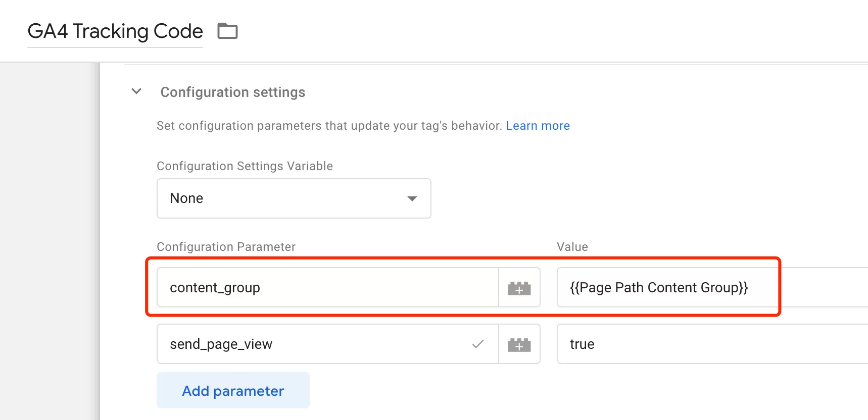This screenshot has width=868, height=420.
Task: Click the Add parameter button
Action: point(233,390)
